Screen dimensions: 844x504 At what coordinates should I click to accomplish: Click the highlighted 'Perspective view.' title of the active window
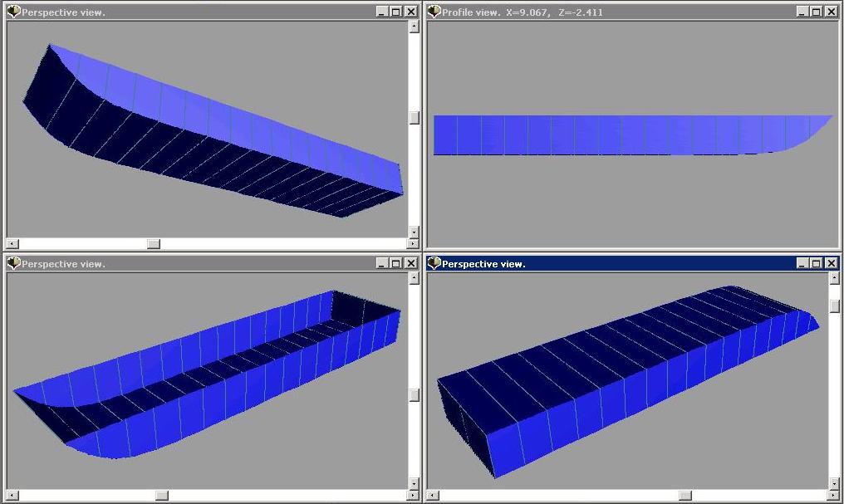[483, 263]
